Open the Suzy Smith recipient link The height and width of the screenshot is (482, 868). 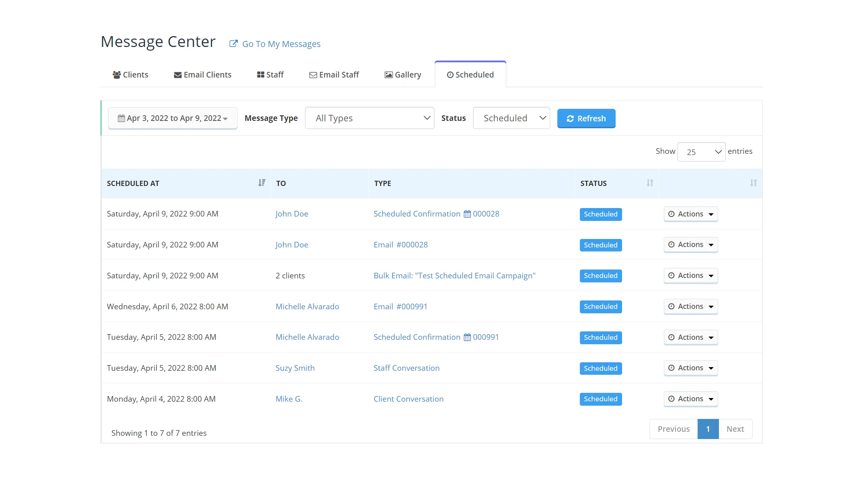(295, 368)
